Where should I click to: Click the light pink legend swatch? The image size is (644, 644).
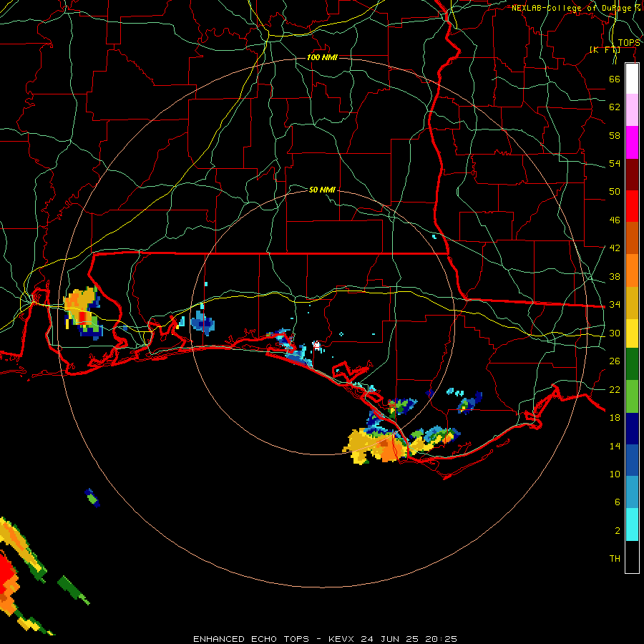point(632,109)
